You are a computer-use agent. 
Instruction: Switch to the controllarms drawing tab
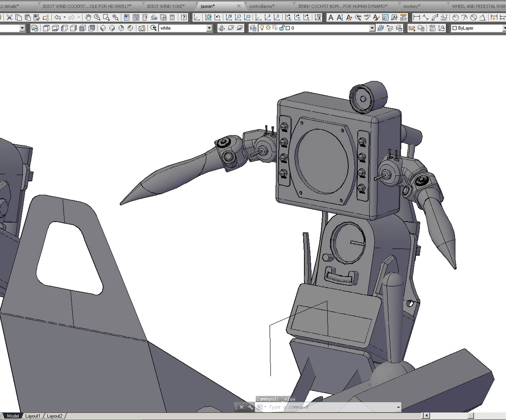(262, 6)
